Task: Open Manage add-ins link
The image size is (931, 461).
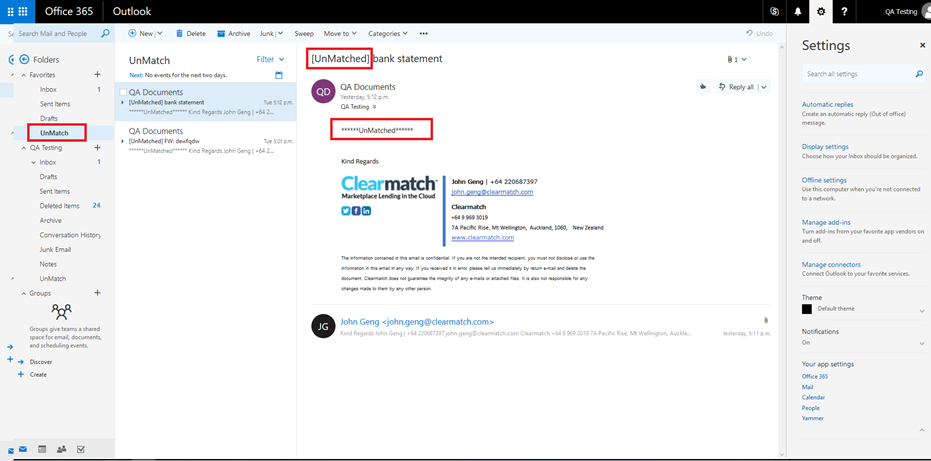Action: [825, 222]
